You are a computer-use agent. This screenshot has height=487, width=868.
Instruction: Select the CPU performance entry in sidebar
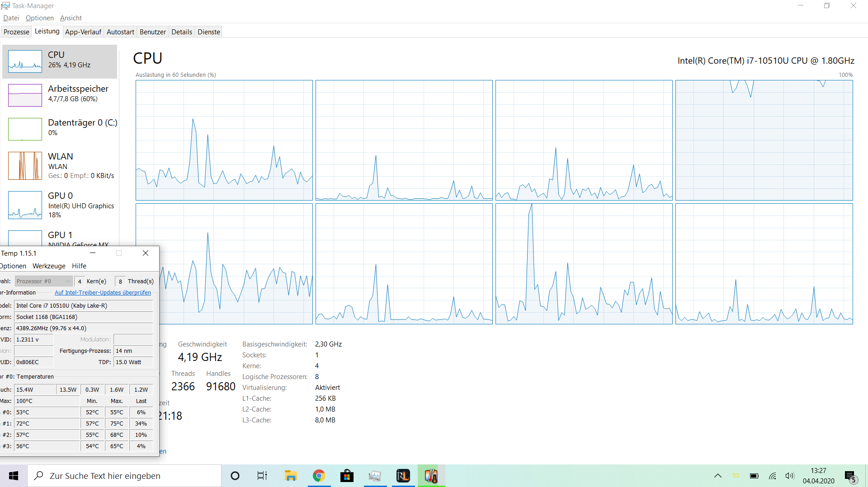click(60, 61)
